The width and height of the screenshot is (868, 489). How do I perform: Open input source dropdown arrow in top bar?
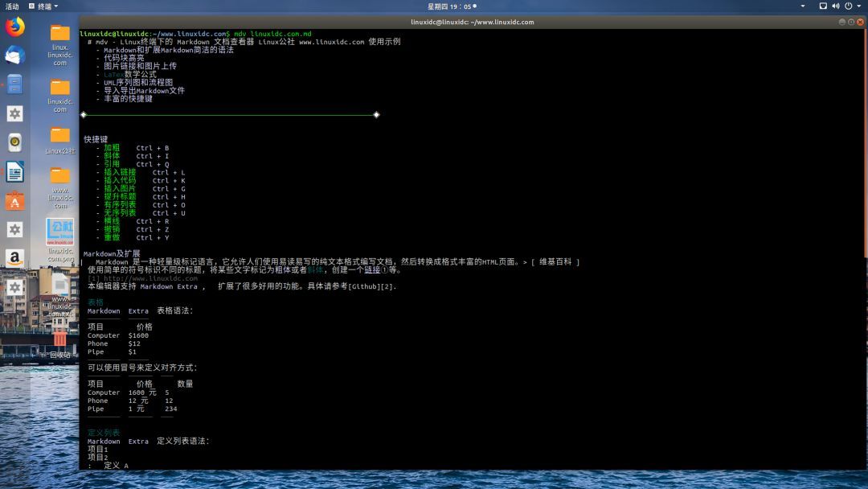tap(803, 6)
